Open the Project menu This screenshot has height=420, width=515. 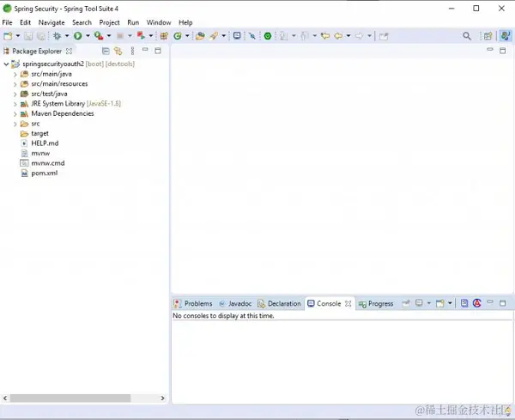point(109,22)
